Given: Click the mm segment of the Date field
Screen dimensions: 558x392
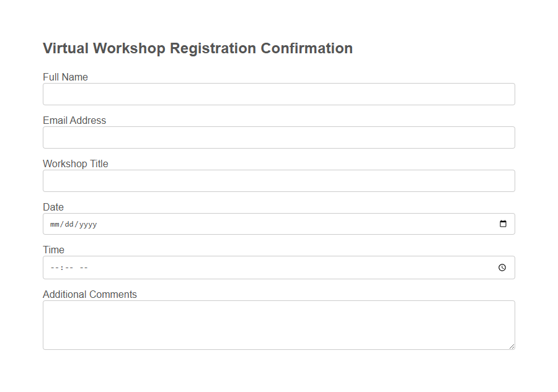Looking at the screenshot, I should (54, 224).
